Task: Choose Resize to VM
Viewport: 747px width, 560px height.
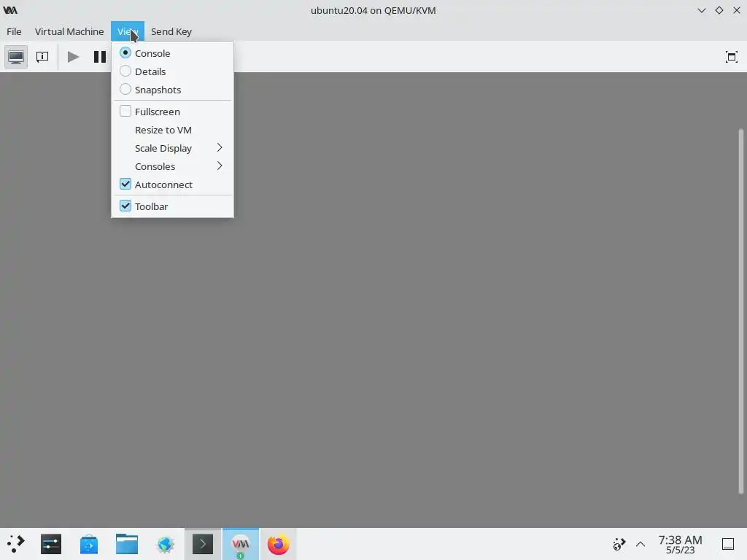Action: pos(172,130)
